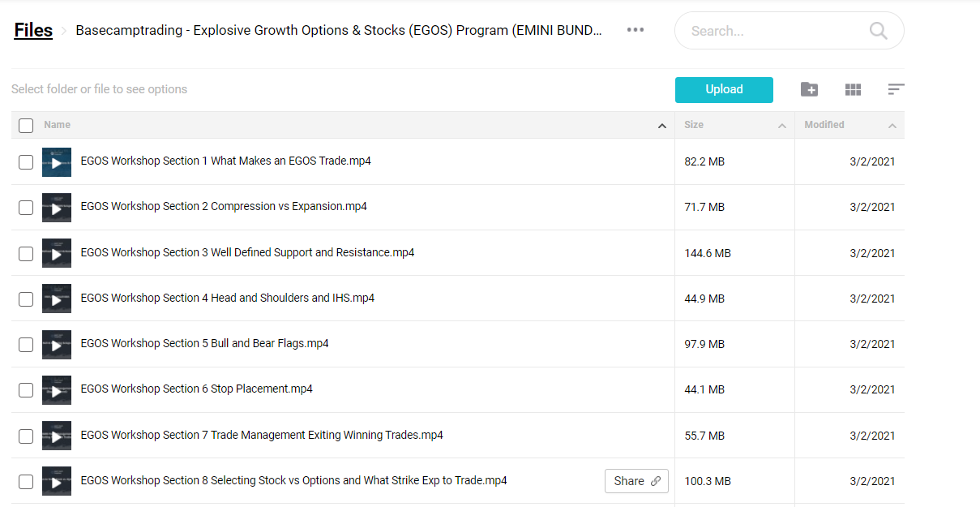Click the 44.1 MB size cell
Image resolution: width=980 pixels, height=507 pixels.
tap(704, 389)
